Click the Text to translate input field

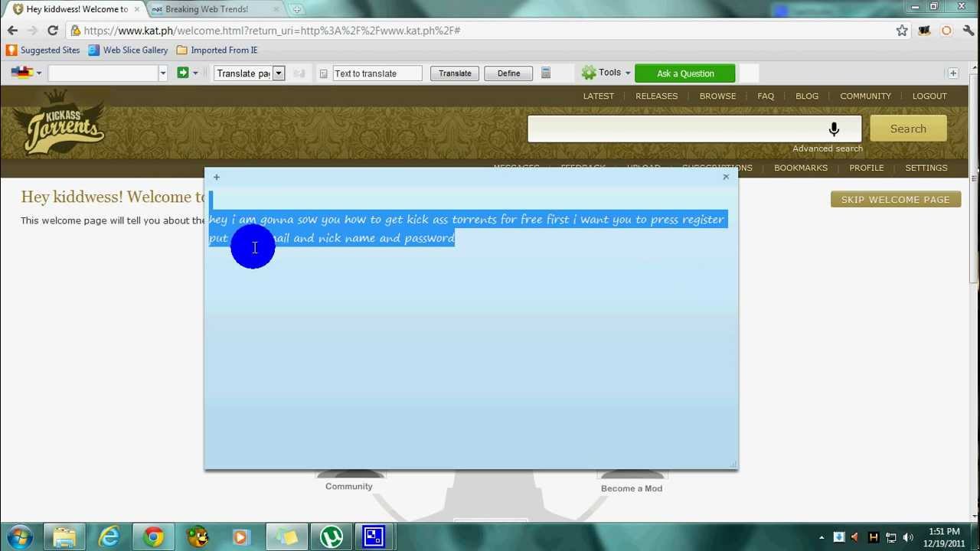point(377,73)
